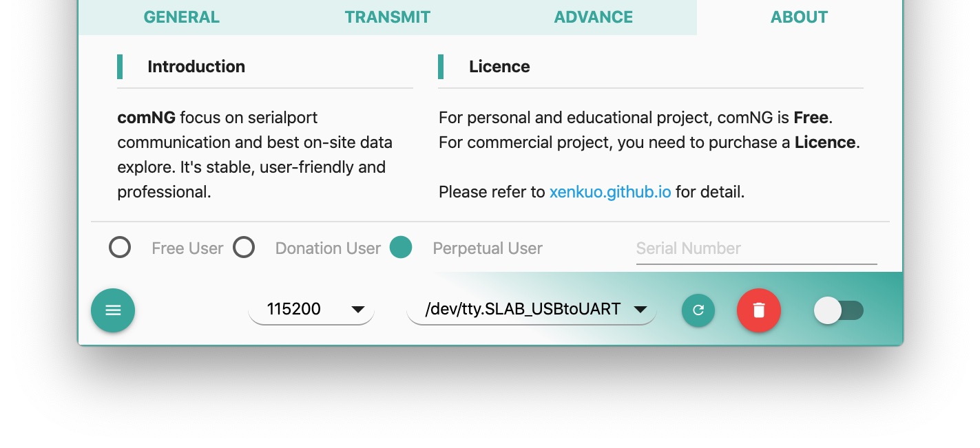980x448 pixels.
Task: Select the Donation User radio button
Action: 244,248
